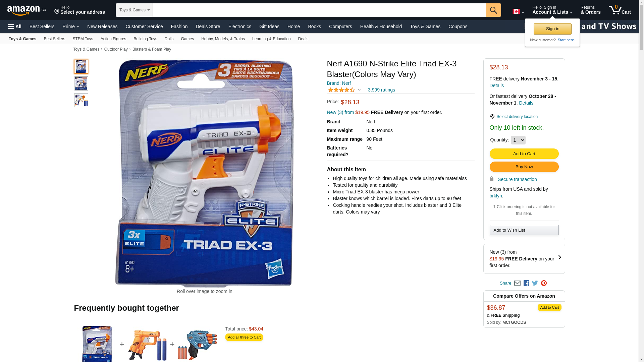Viewport: 644px width, 362px height.
Task: Open the shopping cart icon
Action: tap(620, 10)
